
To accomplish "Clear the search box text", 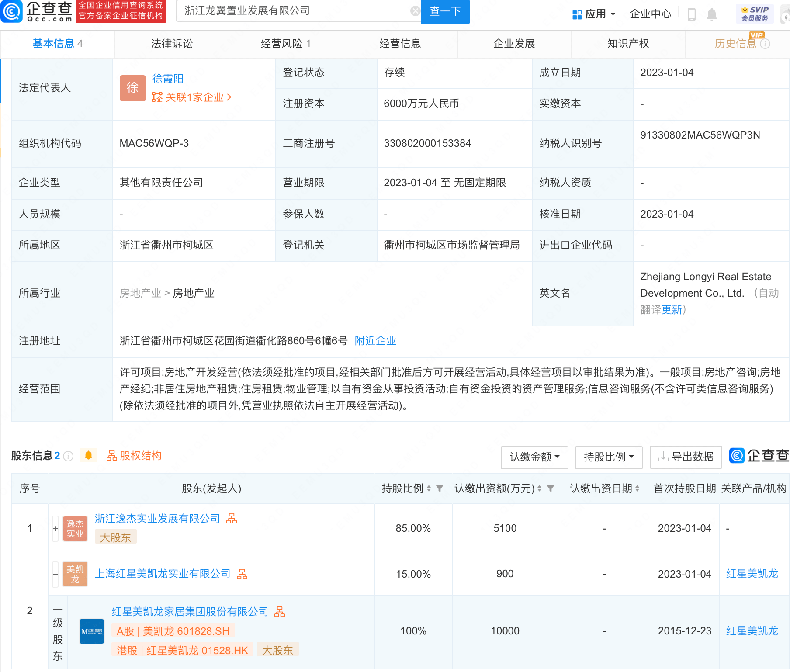I will pos(415,11).
